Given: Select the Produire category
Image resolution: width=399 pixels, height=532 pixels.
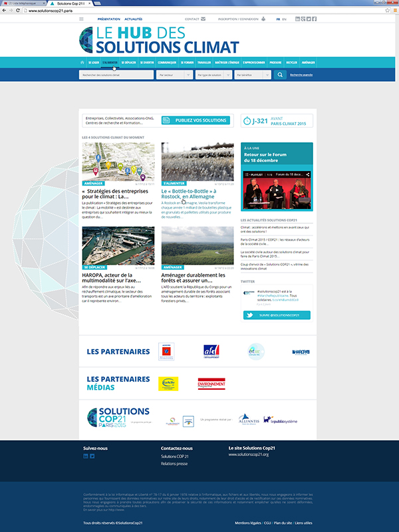Looking at the screenshot, I should coord(275,63).
